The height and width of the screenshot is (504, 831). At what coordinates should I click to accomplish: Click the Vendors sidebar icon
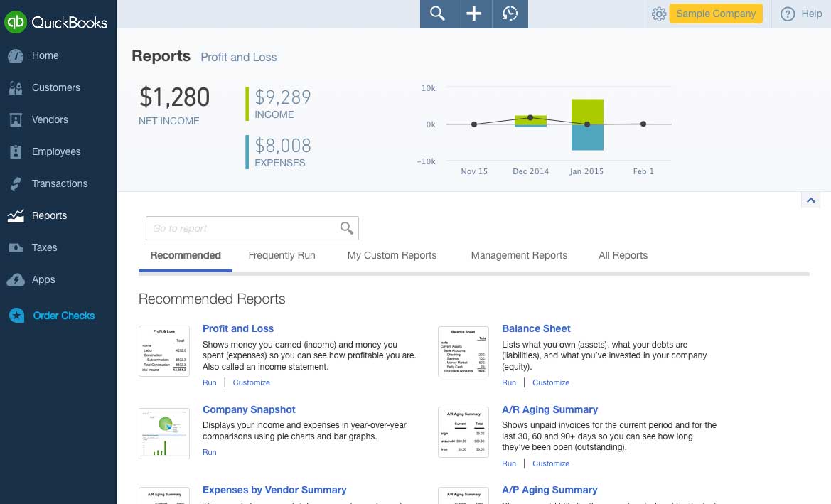(16, 119)
